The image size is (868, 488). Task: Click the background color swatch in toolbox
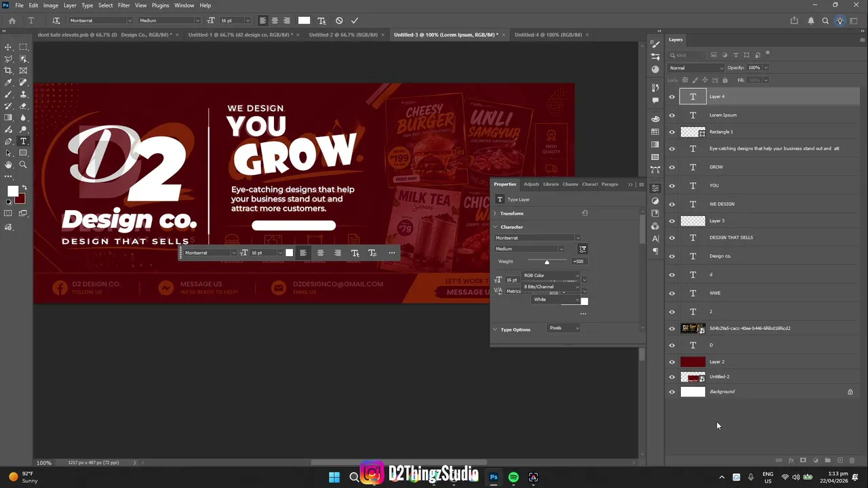pos(20,199)
